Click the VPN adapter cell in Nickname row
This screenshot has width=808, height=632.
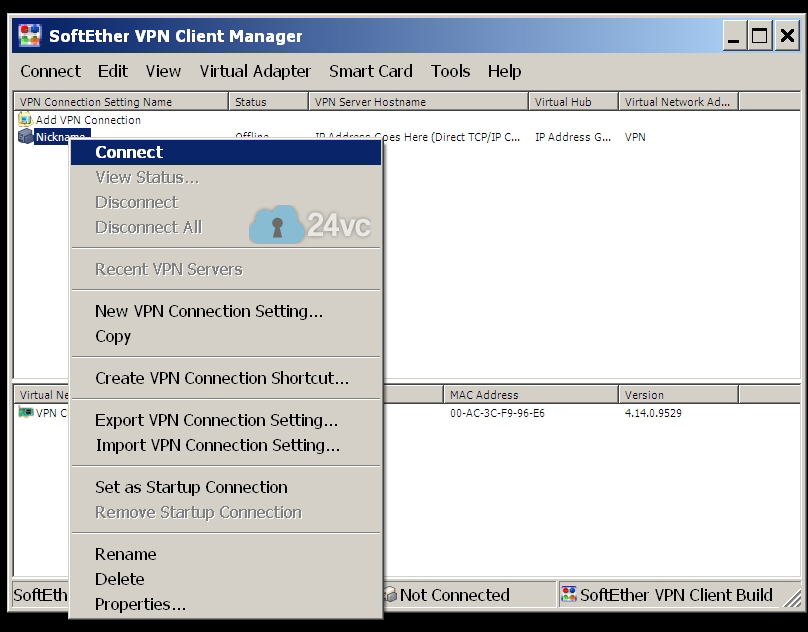[x=635, y=137]
